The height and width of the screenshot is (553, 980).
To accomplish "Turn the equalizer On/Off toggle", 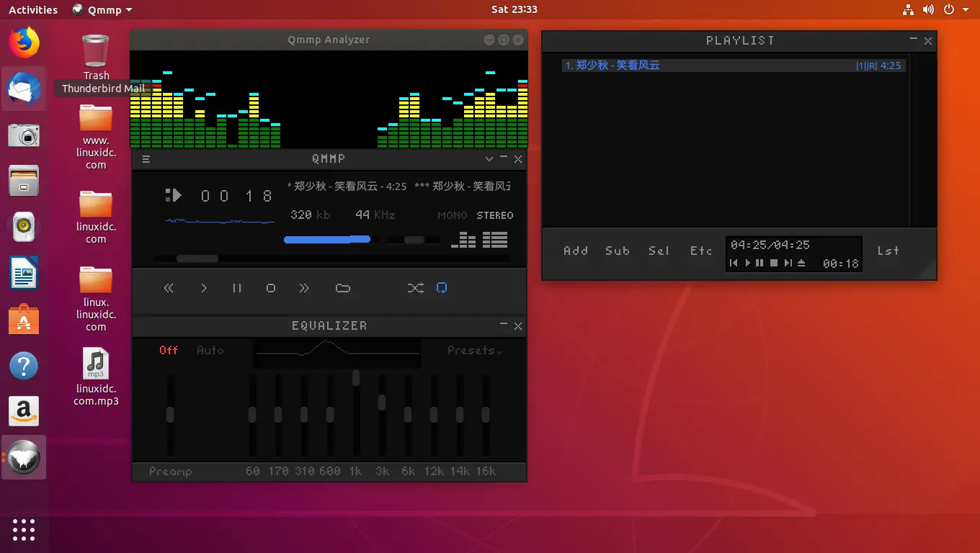I will click(x=169, y=350).
